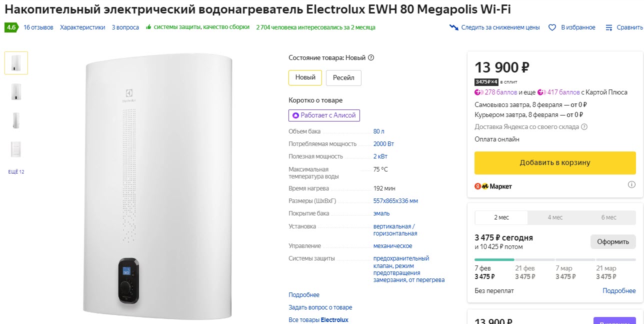Enable price drop tracking via bell icon
The image size is (644, 324).
pyautogui.click(x=453, y=28)
